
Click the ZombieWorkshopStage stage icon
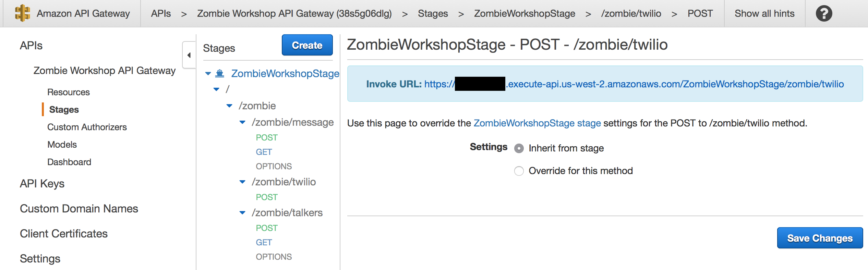click(220, 74)
